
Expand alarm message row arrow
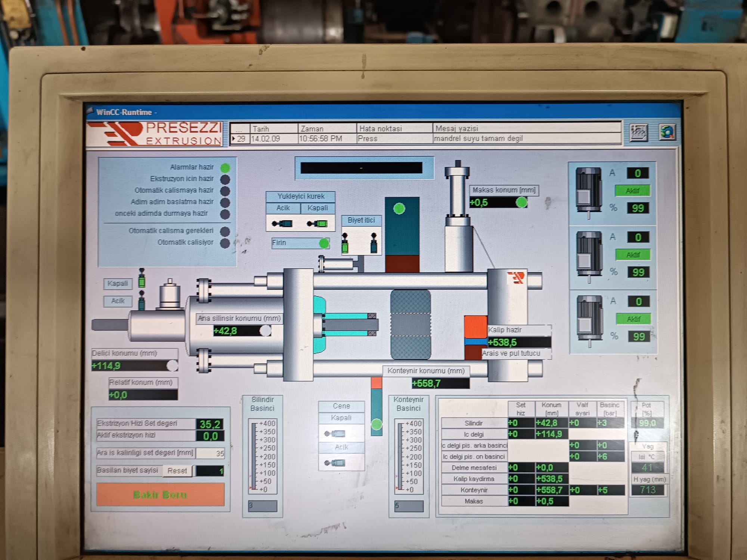point(234,139)
